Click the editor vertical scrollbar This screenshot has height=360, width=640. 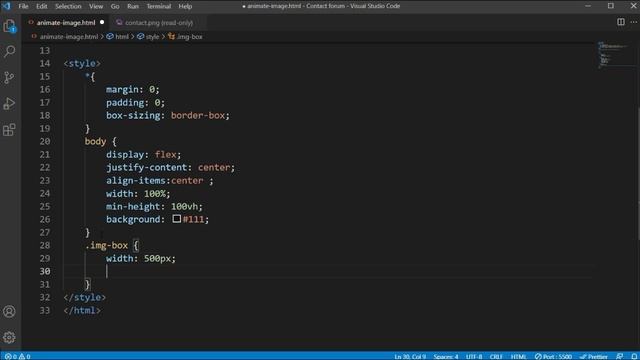coord(637,173)
